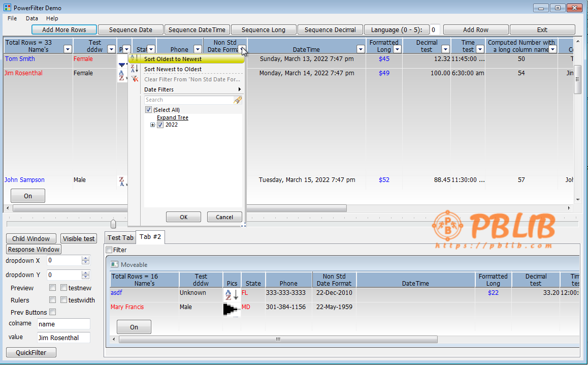Viewport: 588px width, 365px height.
Task: Switch to the Test Tab
Action: [x=120, y=237]
